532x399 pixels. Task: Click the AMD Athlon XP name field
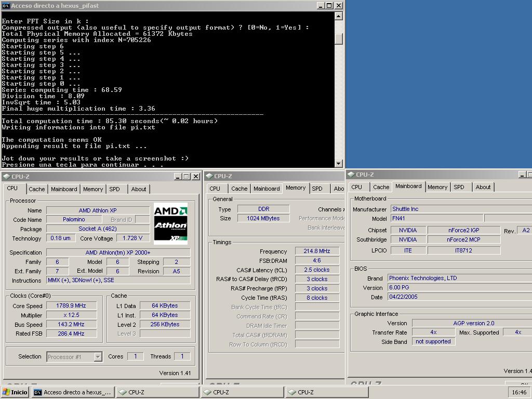point(98,210)
